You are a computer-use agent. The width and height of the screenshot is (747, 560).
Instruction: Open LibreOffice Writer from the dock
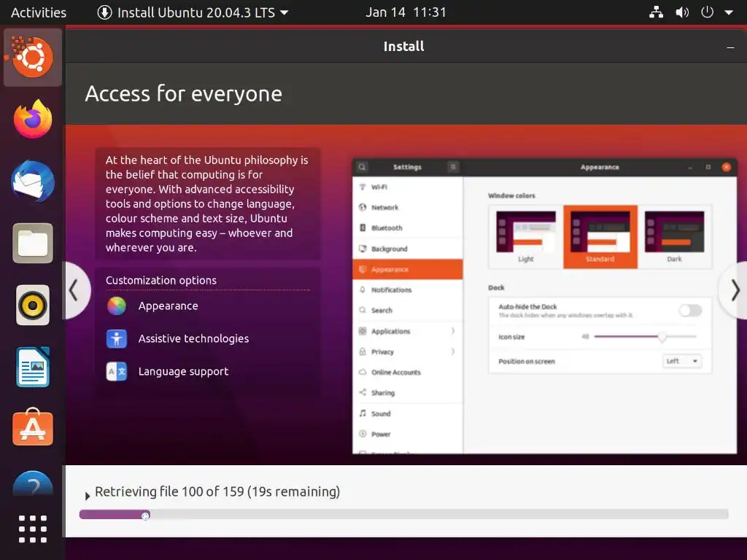click(32, 367)
